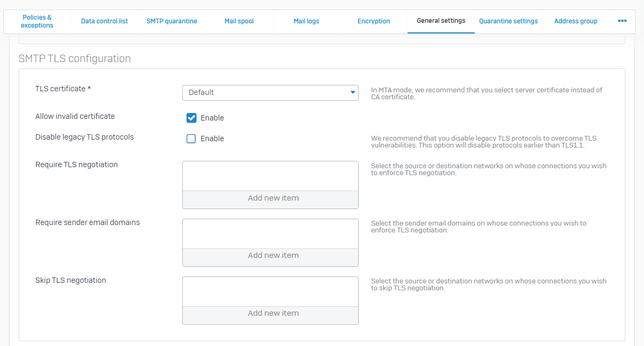The image size is (644, 346).
Task: Open the Address group tab
Action: pos(575,21)
